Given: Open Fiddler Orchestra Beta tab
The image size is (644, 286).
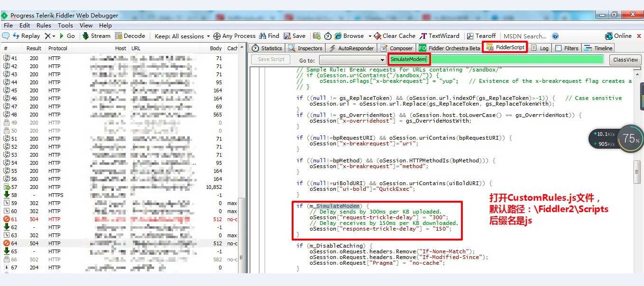Looking at the screenshot, I should click(450, 48).
